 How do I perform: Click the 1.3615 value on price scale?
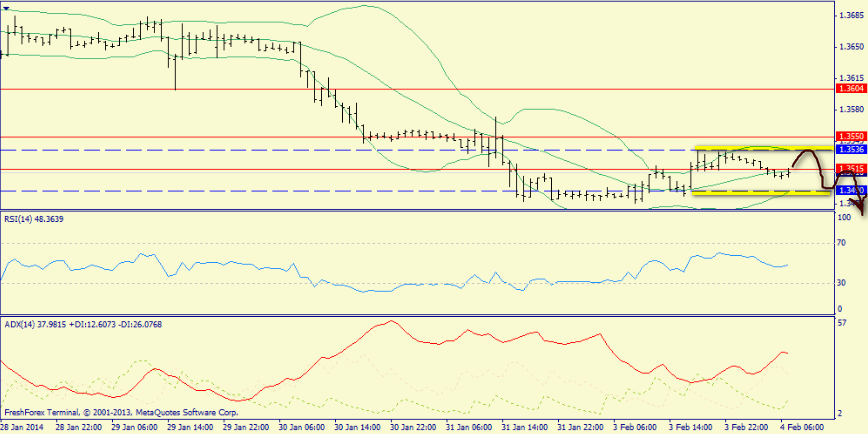click(851, 78)
